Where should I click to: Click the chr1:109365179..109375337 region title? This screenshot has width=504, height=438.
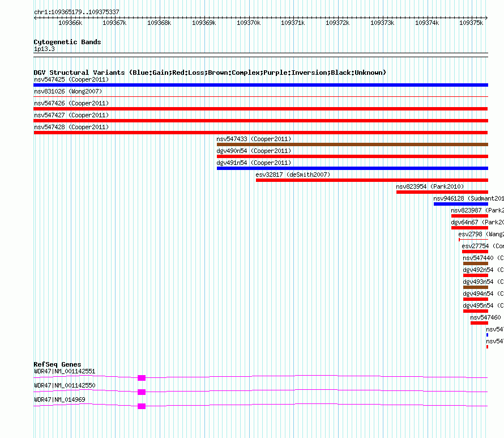coord(76,12)
